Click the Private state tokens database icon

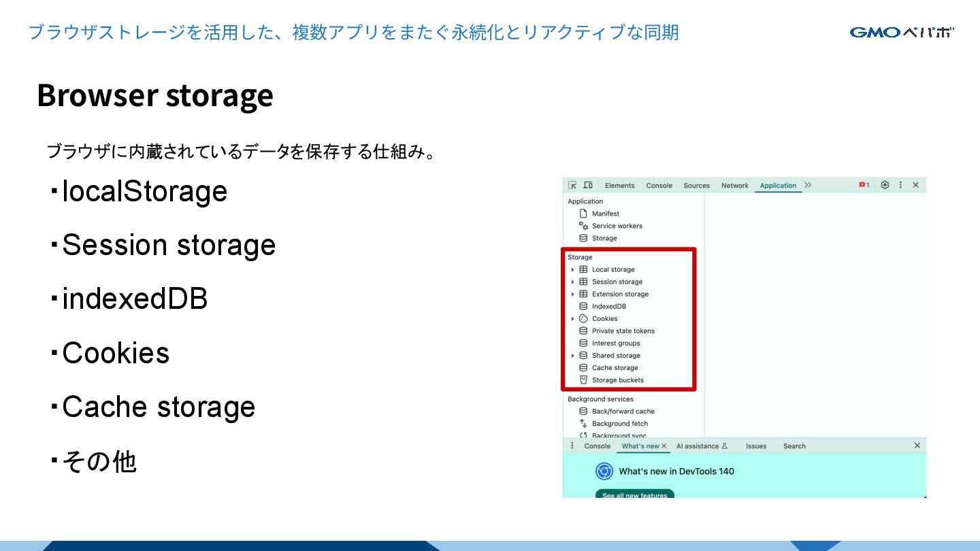(x=583, y=331)
